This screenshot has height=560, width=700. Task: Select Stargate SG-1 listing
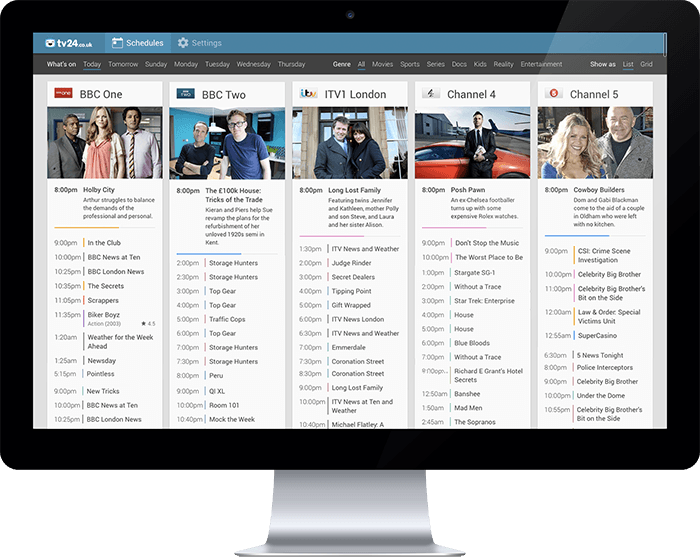473,272
